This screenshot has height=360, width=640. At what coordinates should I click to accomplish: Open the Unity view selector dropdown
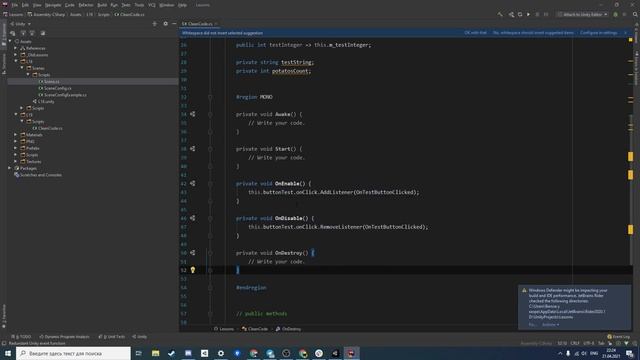tap(20, 24)
